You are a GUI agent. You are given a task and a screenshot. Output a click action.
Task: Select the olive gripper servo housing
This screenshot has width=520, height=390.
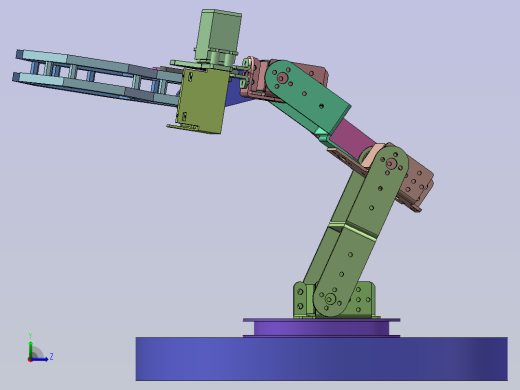point(203,101)
